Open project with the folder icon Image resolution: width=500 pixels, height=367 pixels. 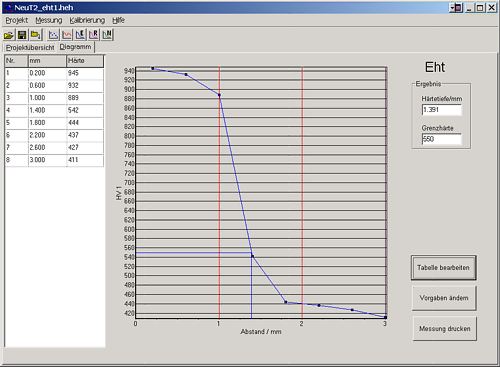click(x=9, y=35)
